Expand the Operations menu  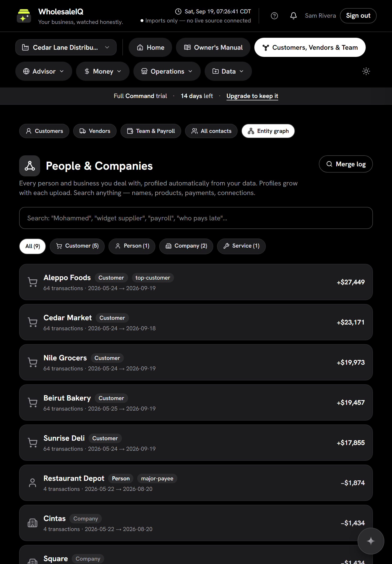[167, 71]
